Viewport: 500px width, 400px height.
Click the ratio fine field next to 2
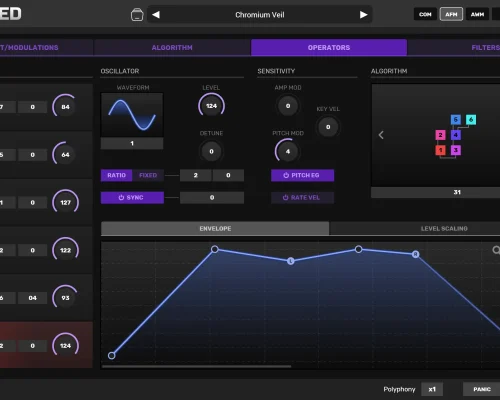(x=228, y=175)
